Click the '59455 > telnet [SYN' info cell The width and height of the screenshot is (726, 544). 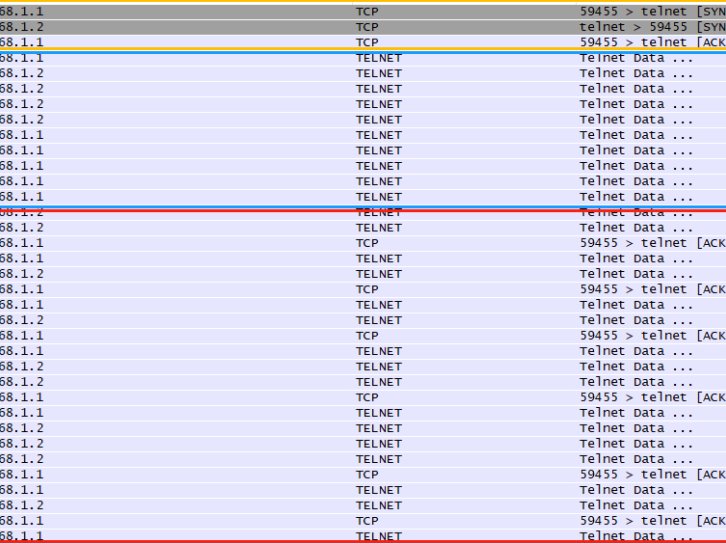(652, 11)
